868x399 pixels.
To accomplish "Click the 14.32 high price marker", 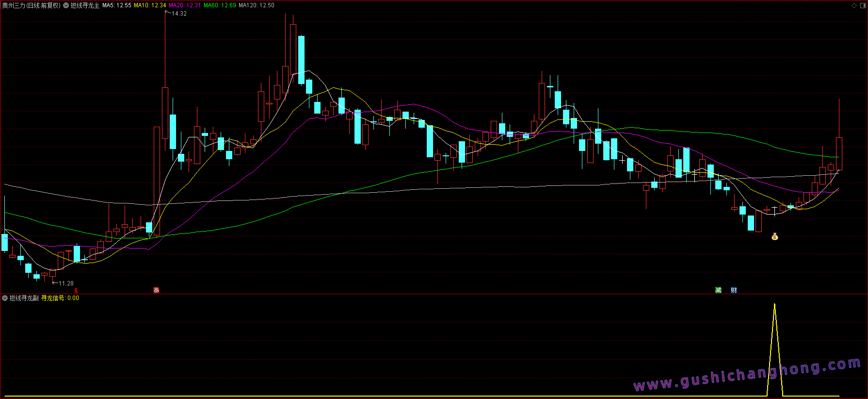I will pyautogui.click(x=179, y=14).
